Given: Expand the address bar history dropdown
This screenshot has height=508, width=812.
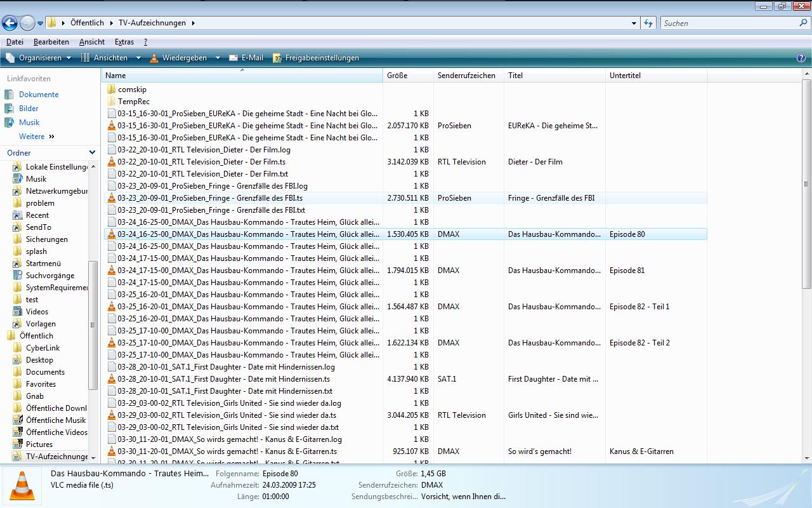Looking at the screenshot, I should 634,23.
